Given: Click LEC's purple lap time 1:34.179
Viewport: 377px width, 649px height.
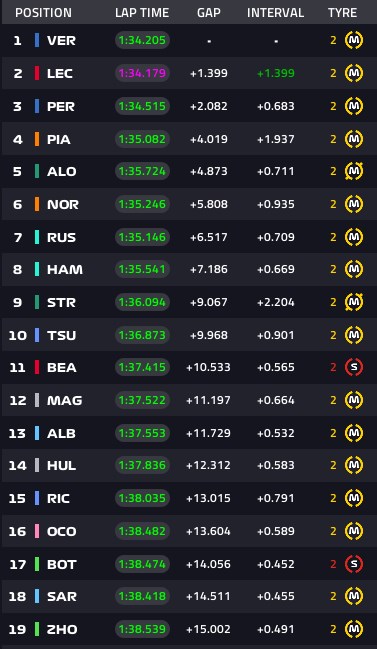Looking at the screenshot, I should [x=142, y=73].
